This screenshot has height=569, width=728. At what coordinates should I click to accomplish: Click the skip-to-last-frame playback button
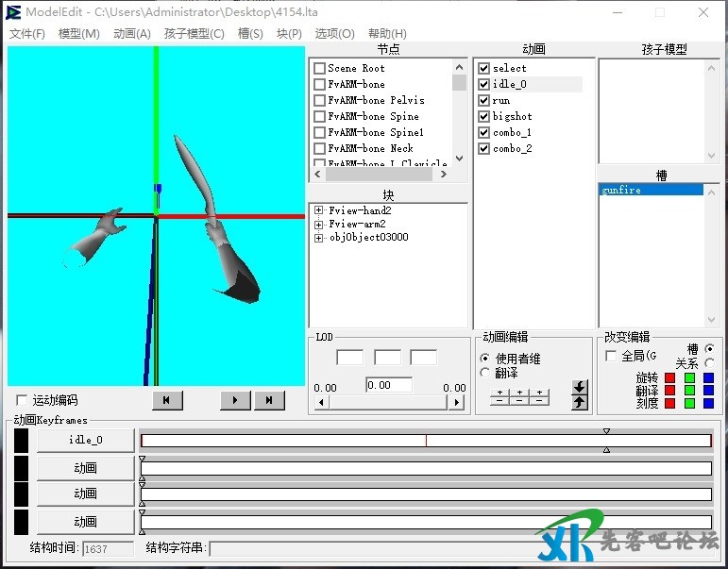coord(269,400)
